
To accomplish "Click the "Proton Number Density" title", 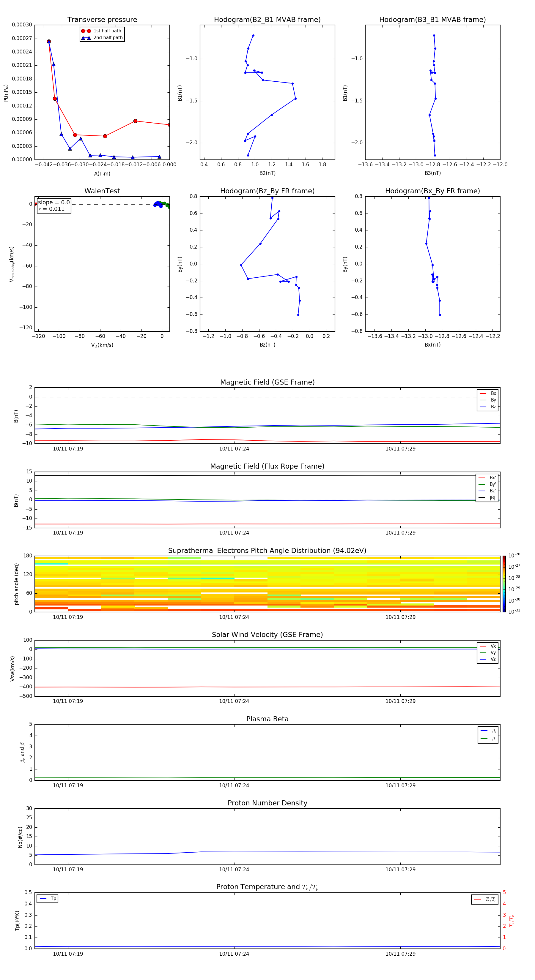I will (x=267, y=803).
